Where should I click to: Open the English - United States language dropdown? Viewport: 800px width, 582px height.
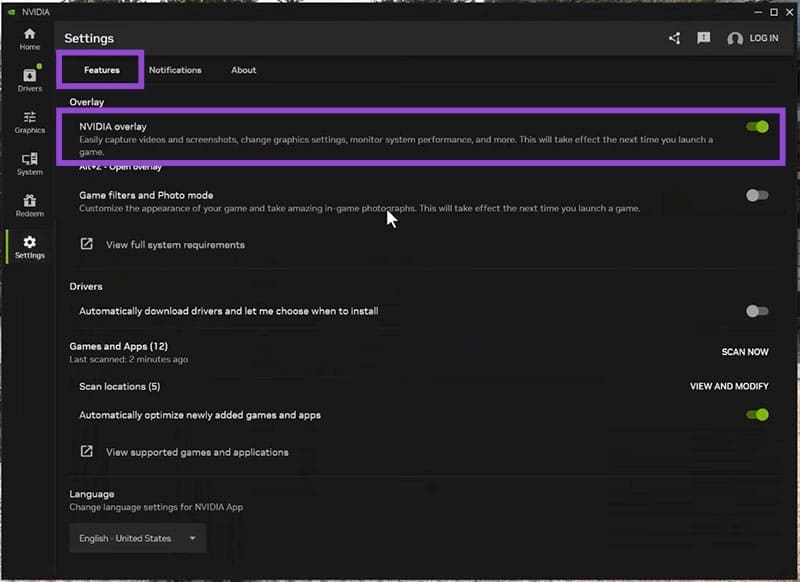(x=137, y=537)
